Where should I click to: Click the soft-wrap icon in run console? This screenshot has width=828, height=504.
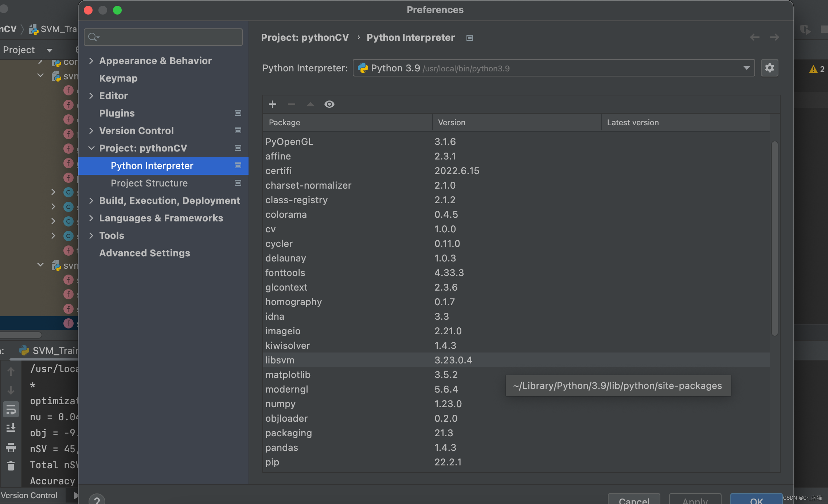[11, 410]
